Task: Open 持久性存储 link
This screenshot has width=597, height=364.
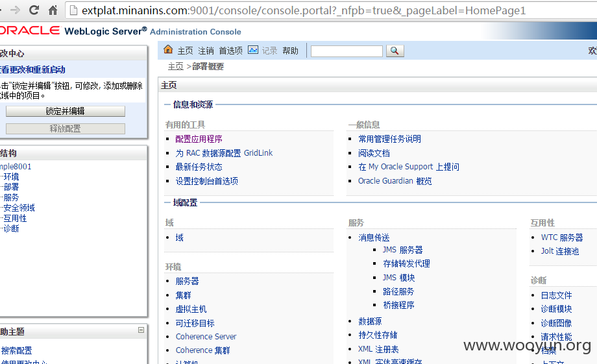Action: [x=378, y=335]
